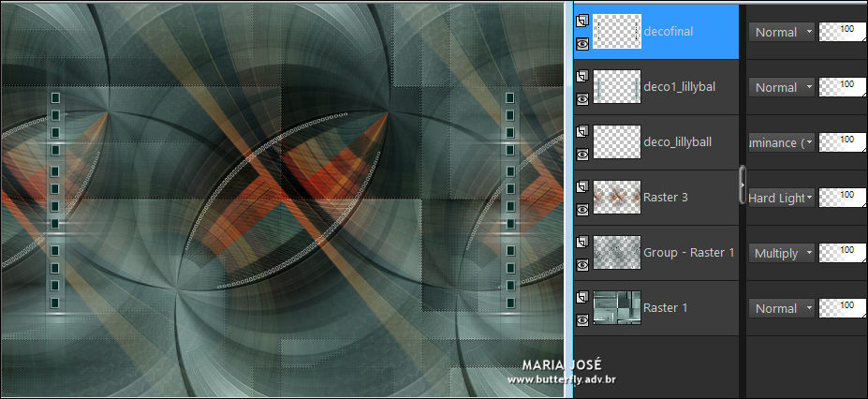Click the Raster 1 layer name
868x399 pixels.
click(666, 308)
